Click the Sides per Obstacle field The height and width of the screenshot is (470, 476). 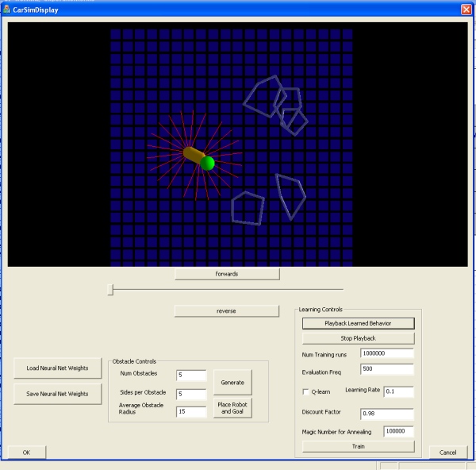(191, 394)
